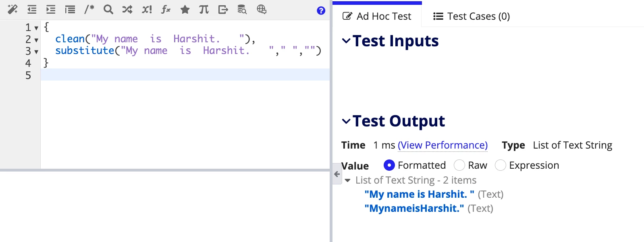Toggle comment with the /* icon
This screenshot has width=644, height=242.
click(x=89, y=9)
